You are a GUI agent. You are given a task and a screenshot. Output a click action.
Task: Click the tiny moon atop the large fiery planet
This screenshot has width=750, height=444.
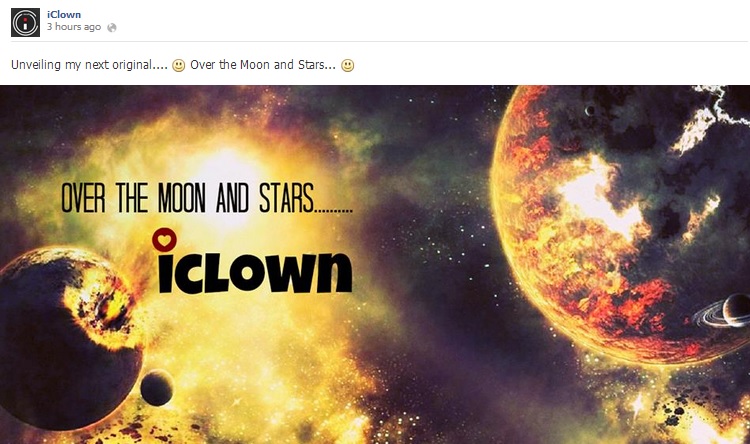click(590, 111)
